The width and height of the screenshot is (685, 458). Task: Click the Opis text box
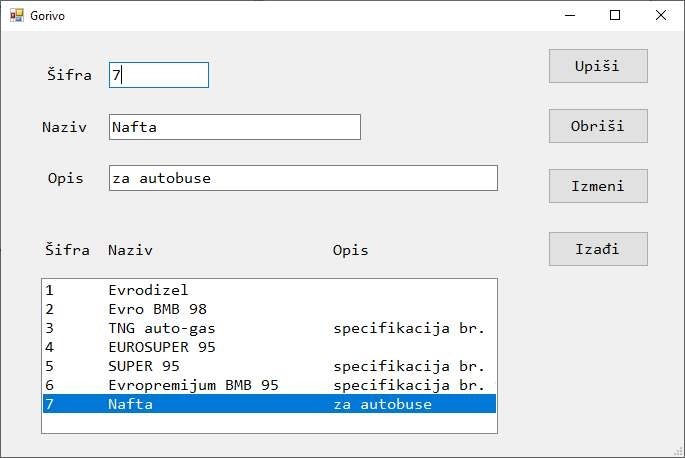(x=302, y=178)
